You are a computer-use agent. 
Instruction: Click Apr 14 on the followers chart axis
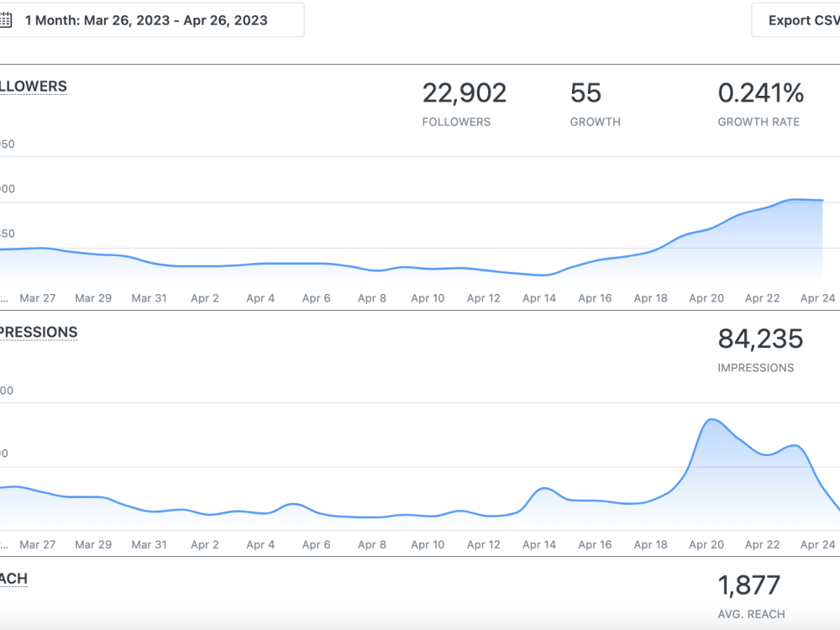[539, 298]
